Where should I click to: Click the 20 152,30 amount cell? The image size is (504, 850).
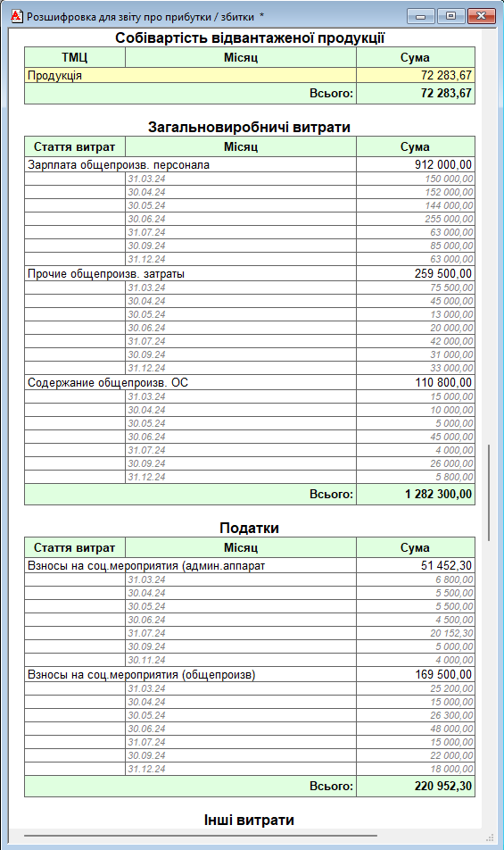pyautogui.click(x=415, y=633)
